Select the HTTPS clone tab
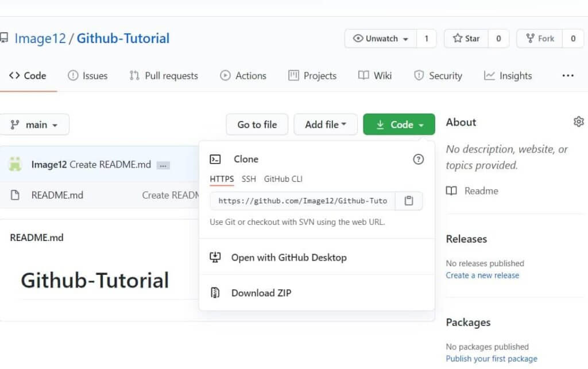 222,179
